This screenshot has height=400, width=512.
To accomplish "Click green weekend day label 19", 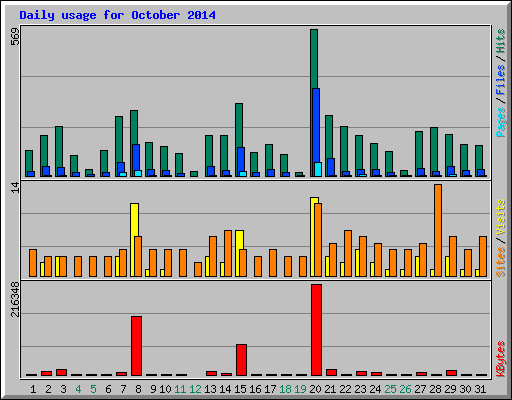I will (300, 389).
